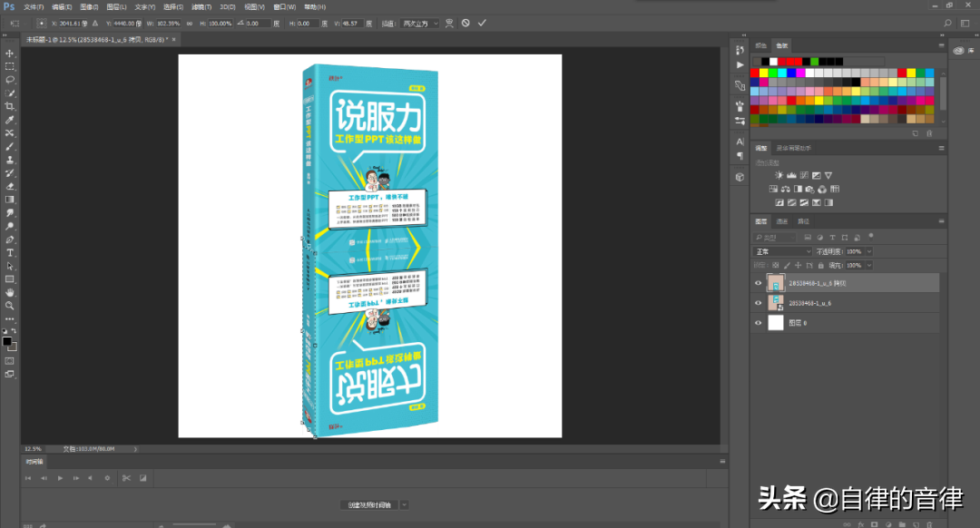The image size is (980, 528).
Task: Select the Hand tool
Action: (x=9, y=292)
